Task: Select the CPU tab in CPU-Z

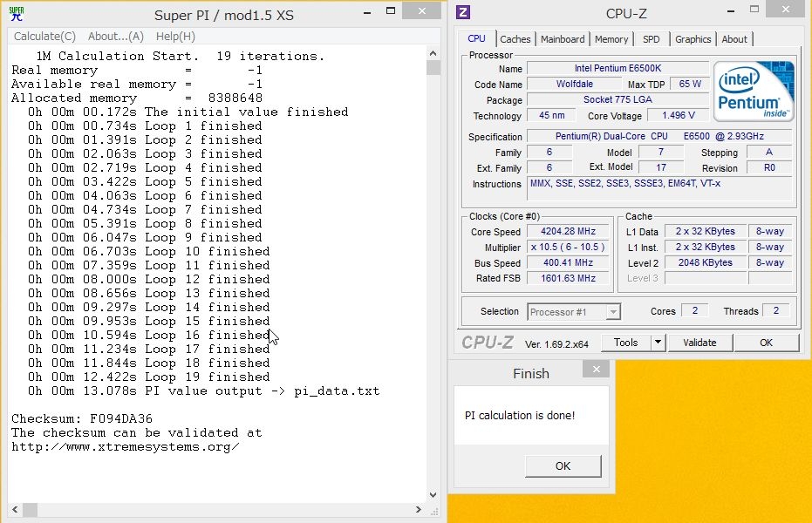Action: [476, 39]
